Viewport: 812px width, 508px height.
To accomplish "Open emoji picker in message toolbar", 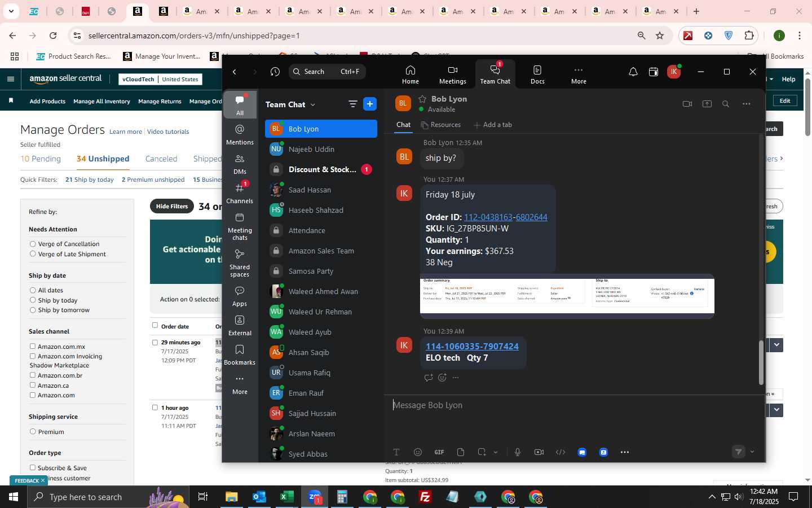I will 418,452.
